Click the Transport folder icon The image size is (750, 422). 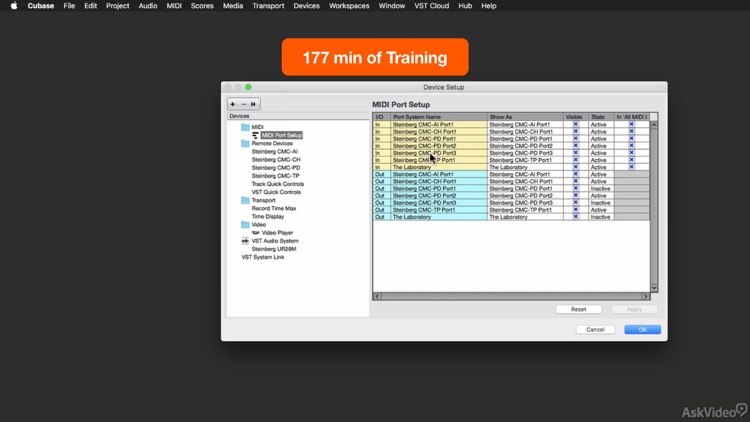(245, 200)
